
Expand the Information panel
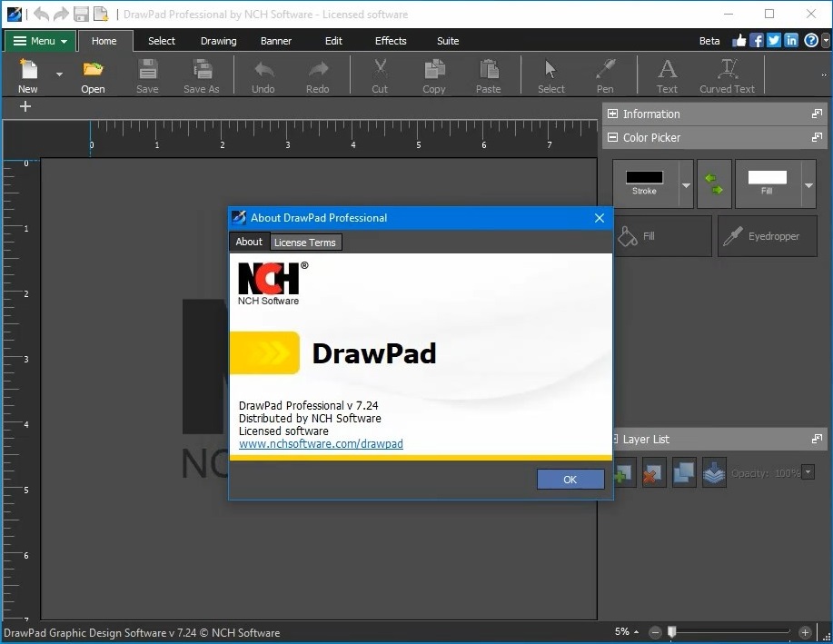coord(612,114)
